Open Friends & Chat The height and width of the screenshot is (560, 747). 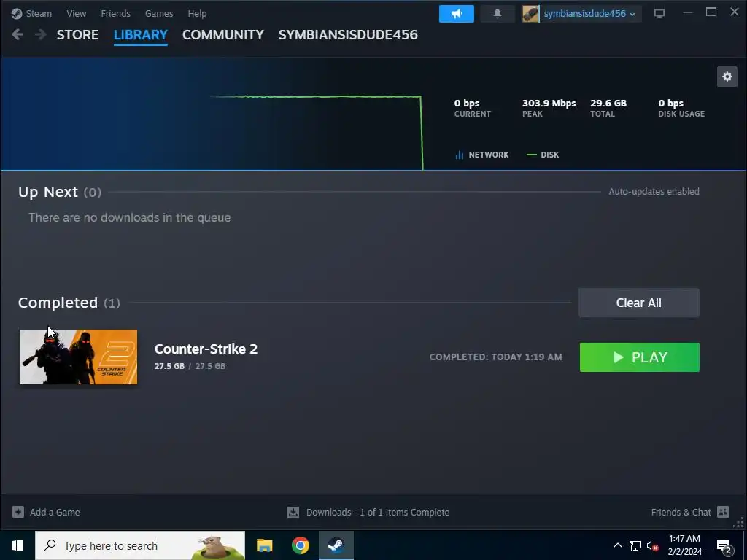[681, 513]
